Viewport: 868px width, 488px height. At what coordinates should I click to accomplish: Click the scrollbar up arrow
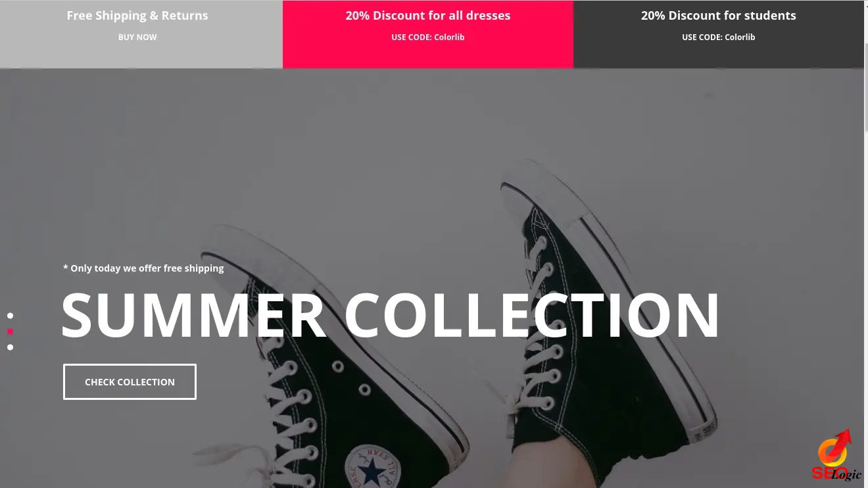coord(866,4)
